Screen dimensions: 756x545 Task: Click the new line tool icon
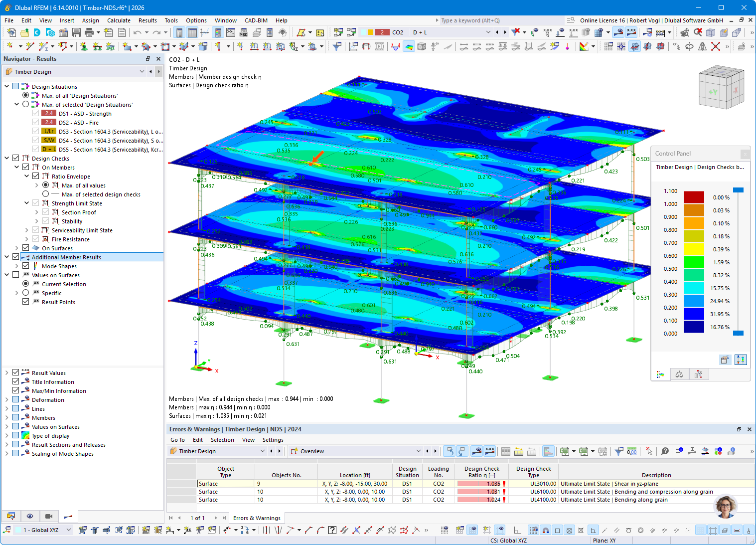[30, 46]
